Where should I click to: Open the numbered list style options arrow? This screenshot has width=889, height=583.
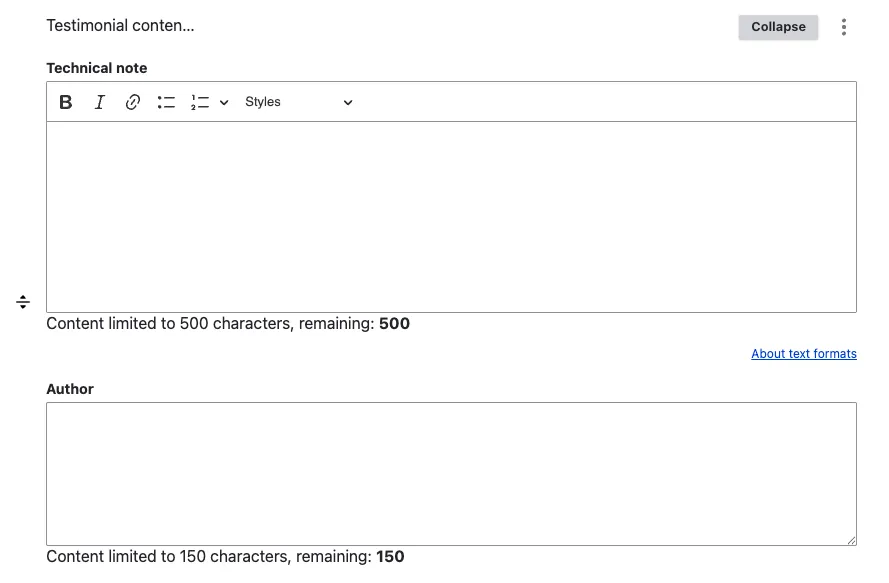[x=224, y=103]
